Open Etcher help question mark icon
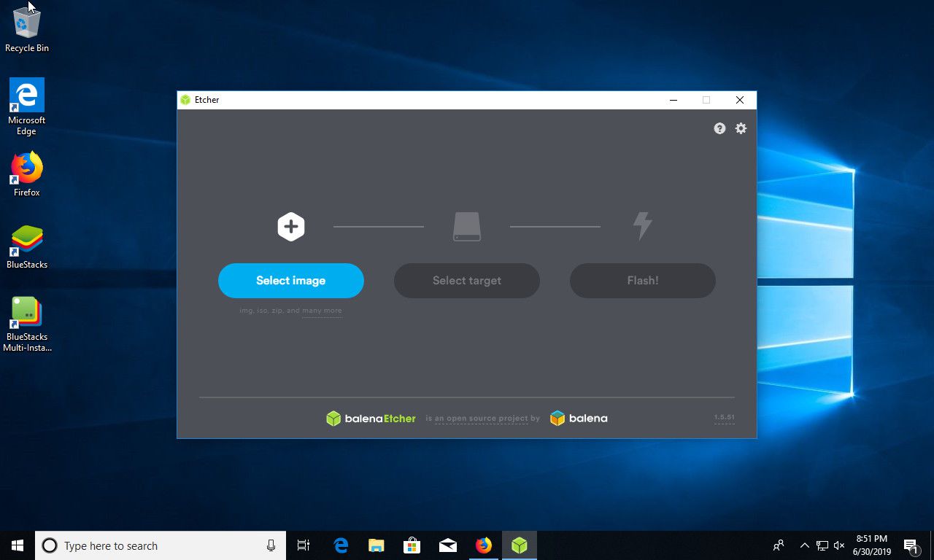 [x=719, y=128]
